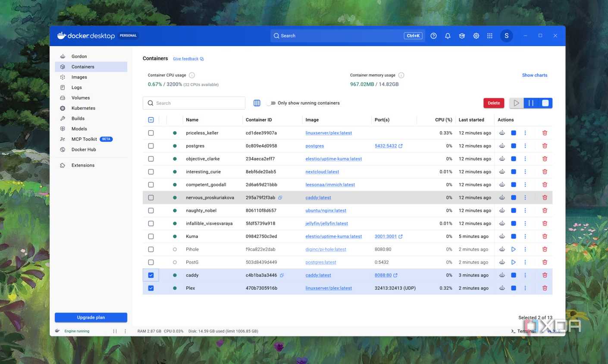608x364 pixels.
Task: Open Kubernetes in sidebar
Action: [x=91, y=108]
